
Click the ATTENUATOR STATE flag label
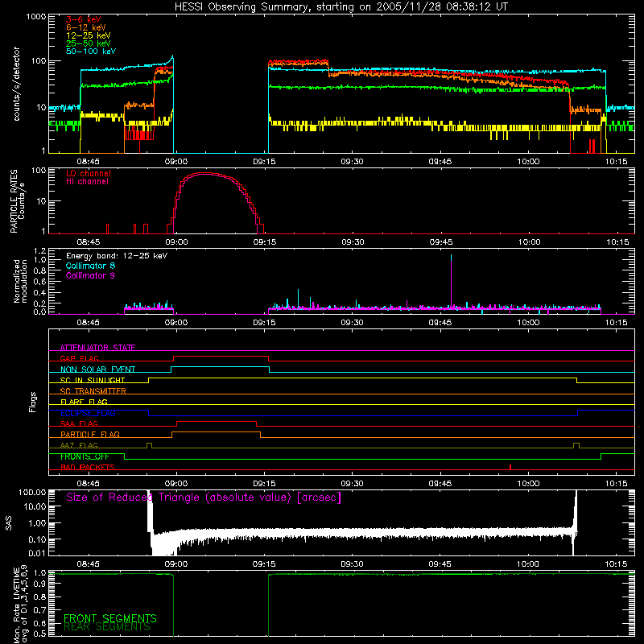pyautogui.click(x=97, y=348)
